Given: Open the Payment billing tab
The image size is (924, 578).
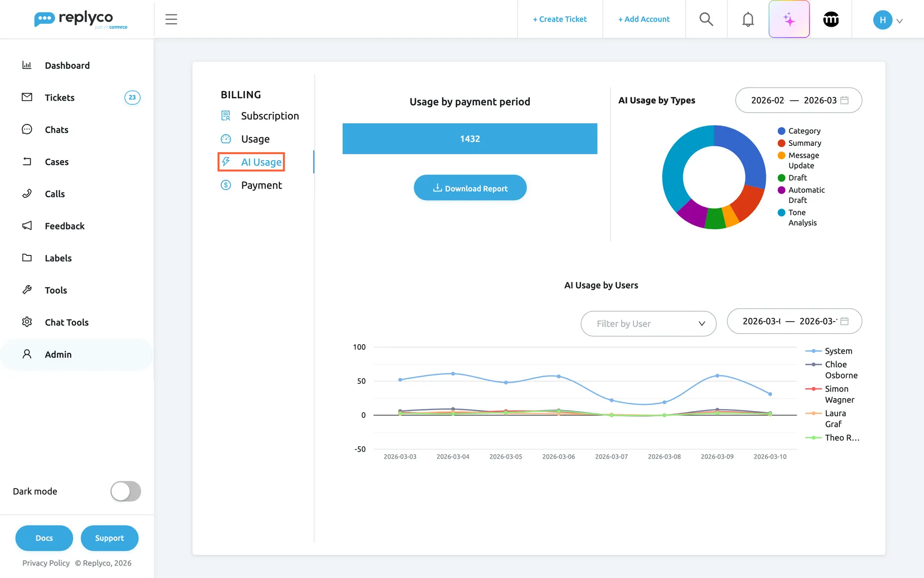Looking at the screenshot, I should coord(252,185).
